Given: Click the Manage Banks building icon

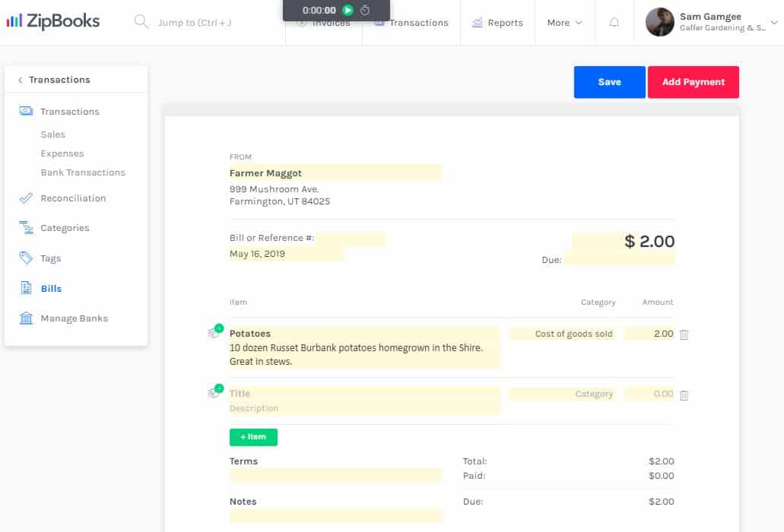Looking at the screenshot, I should (26, 318).
